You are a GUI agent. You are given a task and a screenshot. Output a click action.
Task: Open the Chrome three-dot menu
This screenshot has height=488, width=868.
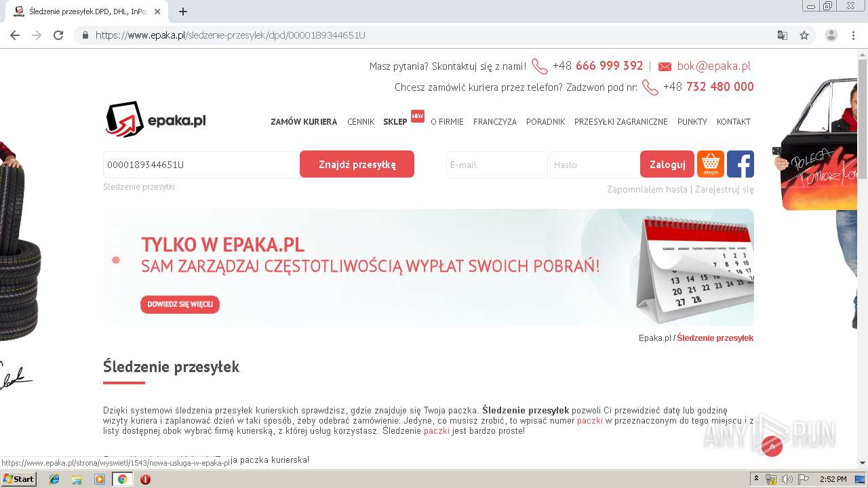pos(853,35)
